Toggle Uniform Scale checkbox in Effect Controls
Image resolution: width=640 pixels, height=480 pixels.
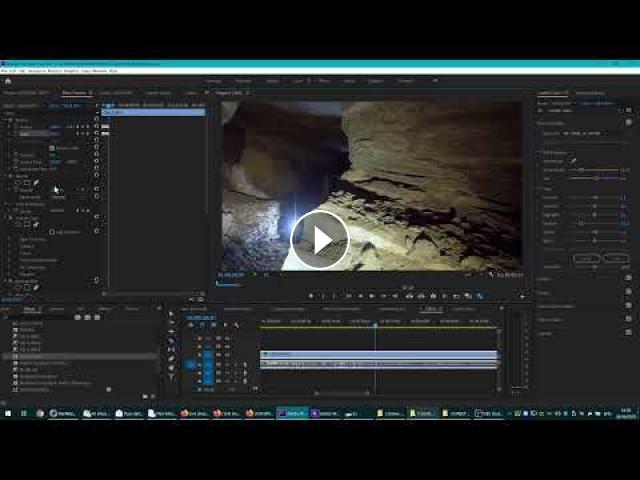pos(52,148)
